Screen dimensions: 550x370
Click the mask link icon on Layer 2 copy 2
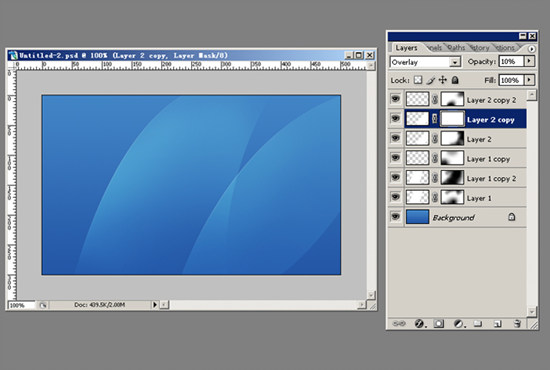click(x=435, y=100)
